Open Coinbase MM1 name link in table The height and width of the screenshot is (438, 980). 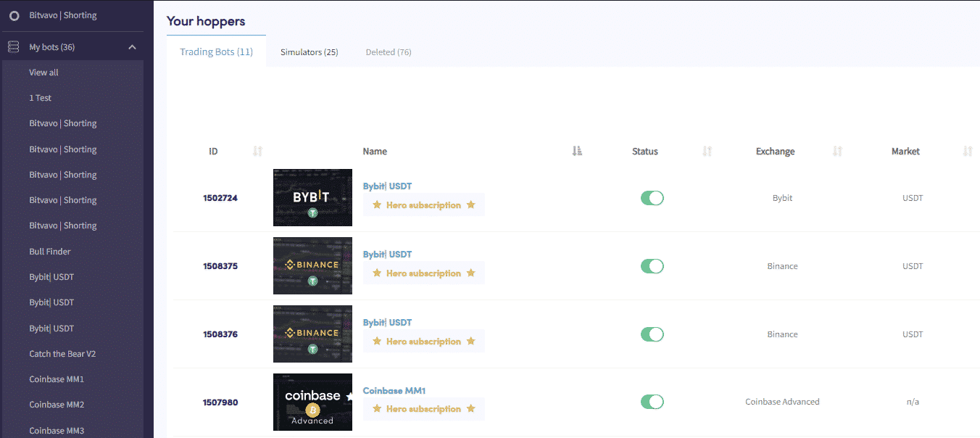pos(394,391)
